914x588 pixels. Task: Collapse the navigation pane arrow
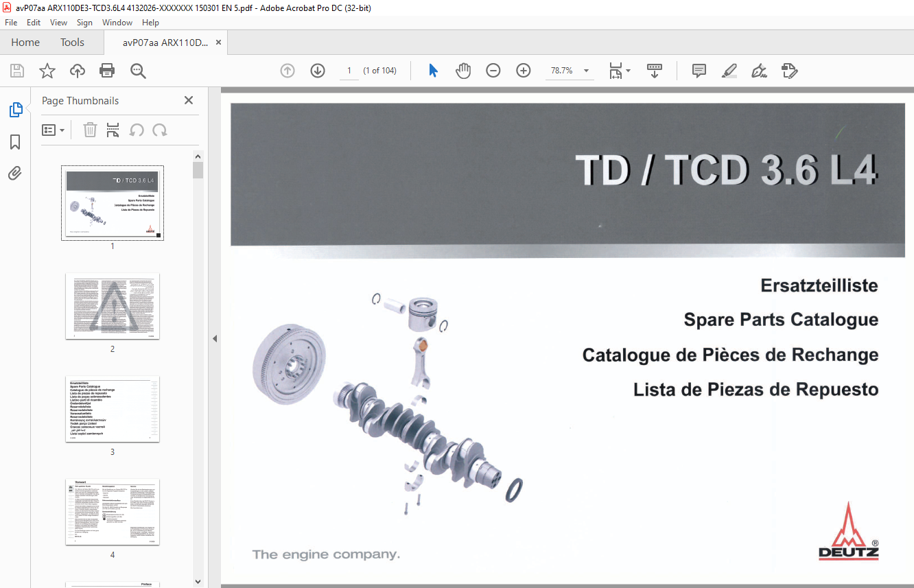point(214,338)
